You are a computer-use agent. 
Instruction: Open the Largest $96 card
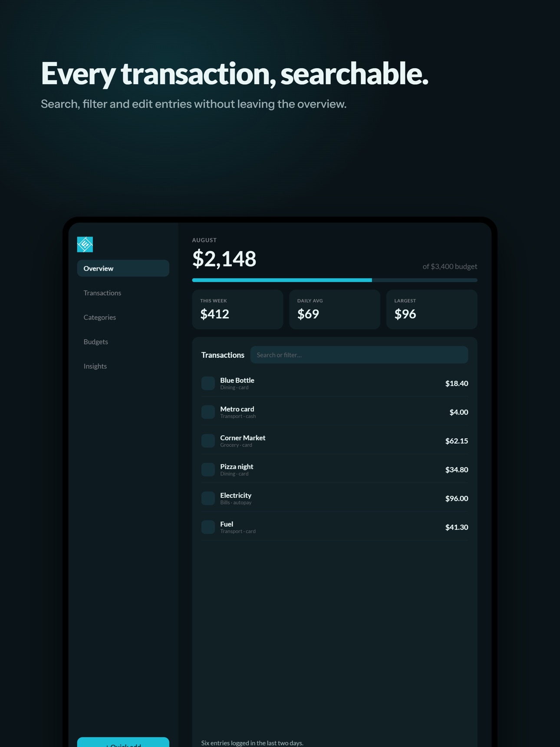click(432, 309)
